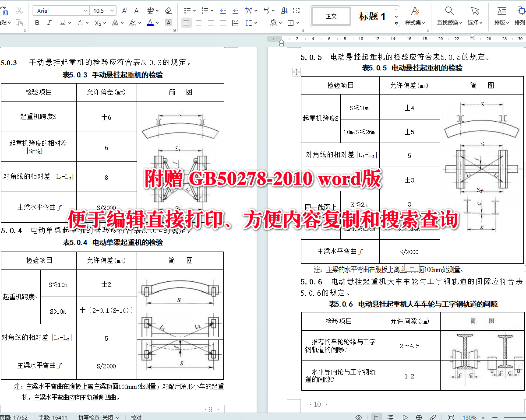Image resolution: width=526 pixels, height=420 pixels.
Task: Open the font size 10.5 dropdown
Action: pos(112,10)
